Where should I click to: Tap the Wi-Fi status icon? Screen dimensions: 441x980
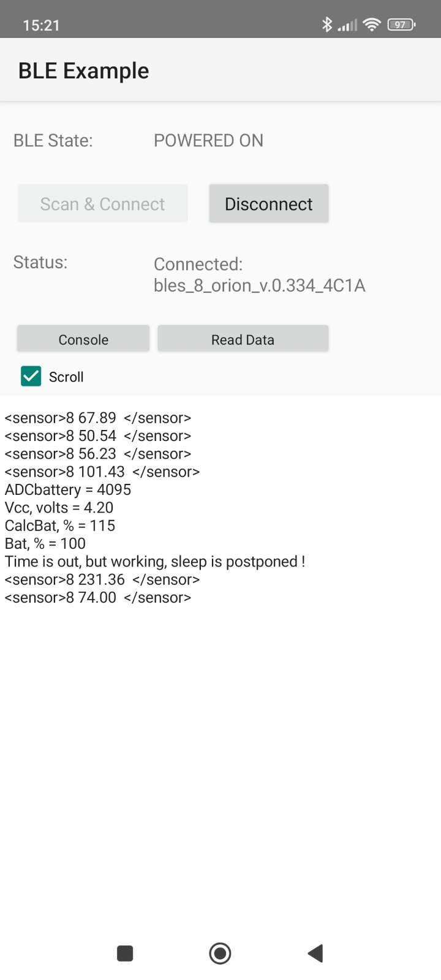tap(371, 24)
